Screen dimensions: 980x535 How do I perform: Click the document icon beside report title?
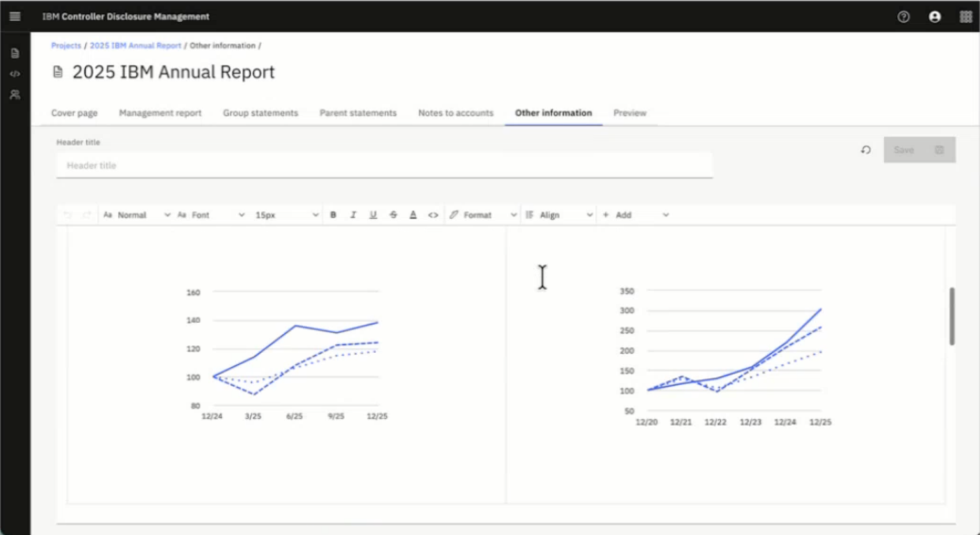tap(58, 72)
